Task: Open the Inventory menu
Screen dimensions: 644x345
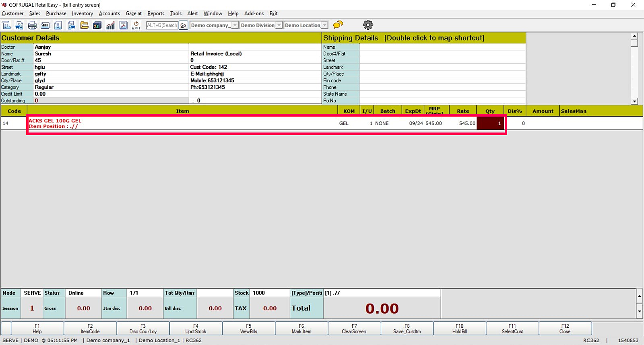Action: pos(83,14)
